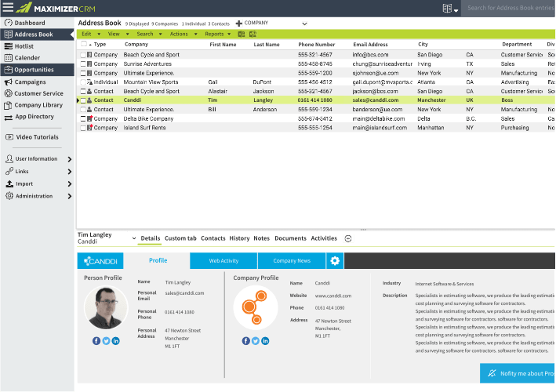Viewport: 556px width, 392px height.
Task: Click the map icon in green toolbar
Action: (x=253, y=34)
